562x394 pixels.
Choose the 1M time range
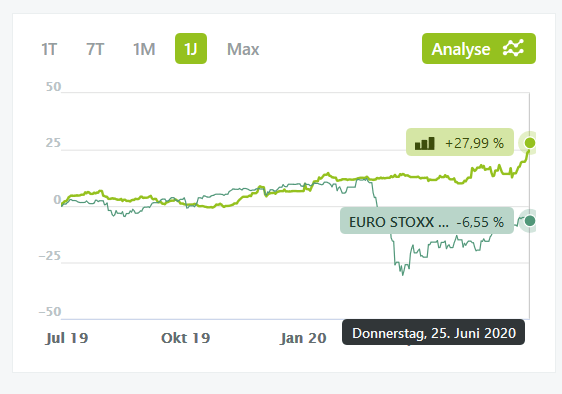pos(144,49)
